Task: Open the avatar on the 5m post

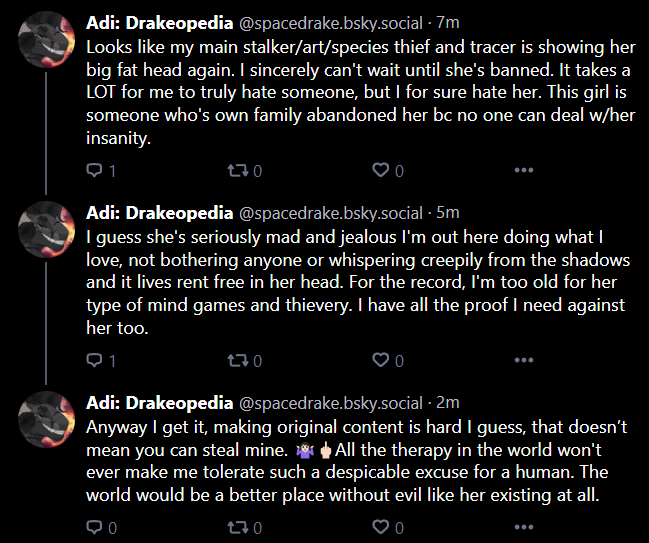Action: pos(46,229)
